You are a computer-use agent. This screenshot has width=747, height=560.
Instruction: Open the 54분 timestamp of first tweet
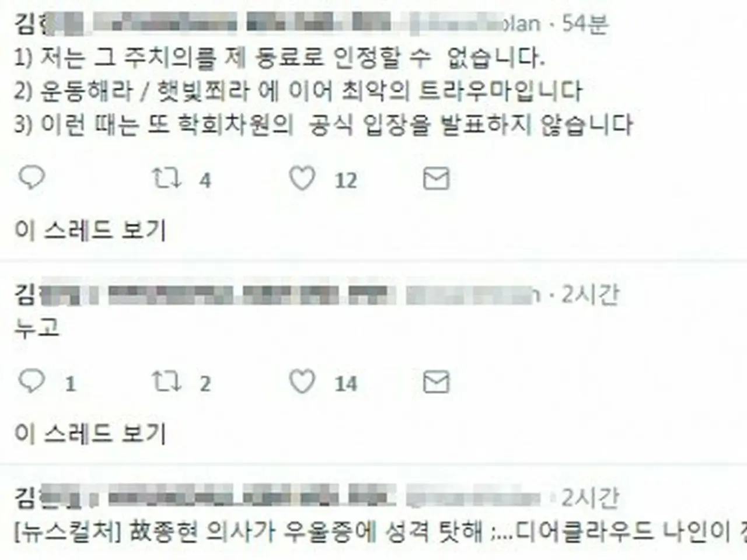pyautogui.click(x=585, y=23)
